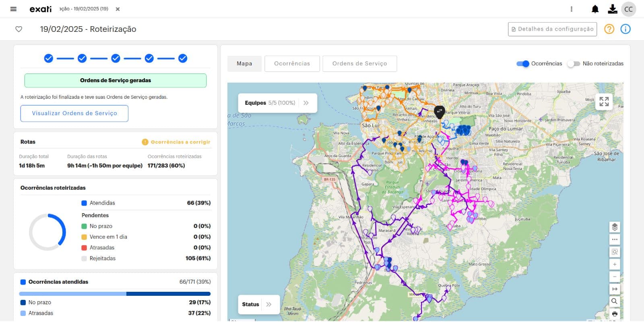Click the 37 (22%) Atrasadas value
The height and width of the screenshot is (322, 644).
[199, 313]
